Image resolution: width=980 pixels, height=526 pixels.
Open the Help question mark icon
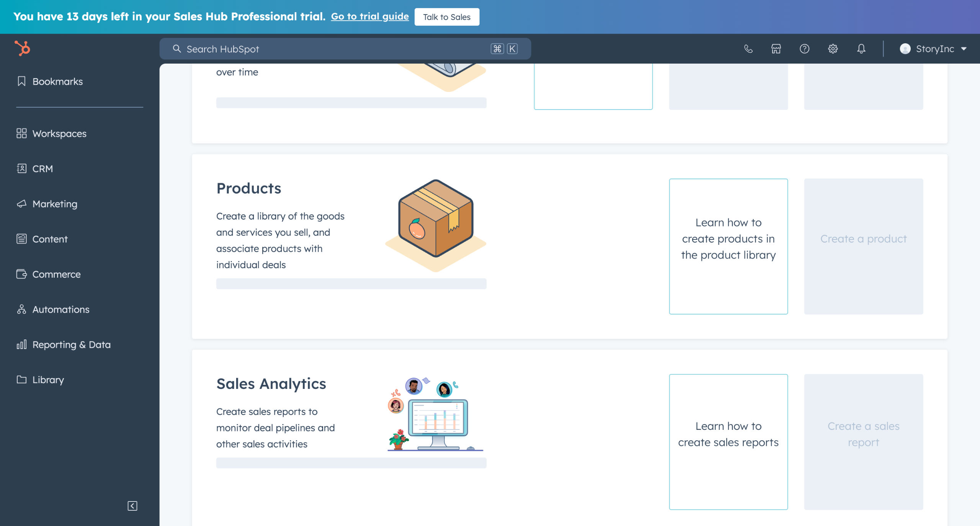tap(804, 49)
